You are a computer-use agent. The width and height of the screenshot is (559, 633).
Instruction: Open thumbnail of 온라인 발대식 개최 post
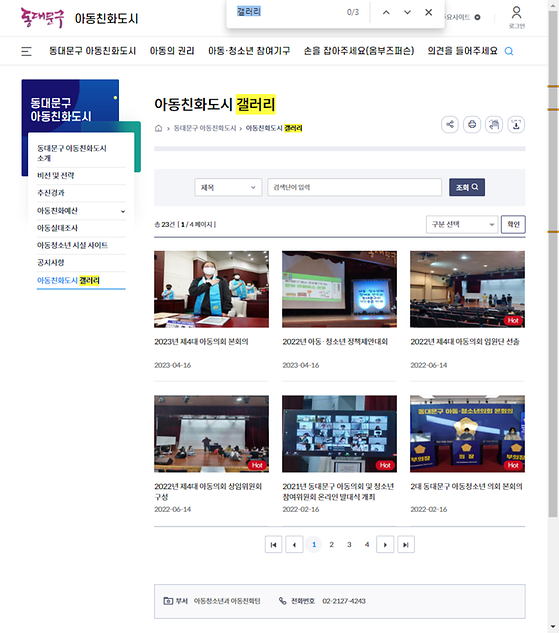pyautogui.click(x=339, y=434)
